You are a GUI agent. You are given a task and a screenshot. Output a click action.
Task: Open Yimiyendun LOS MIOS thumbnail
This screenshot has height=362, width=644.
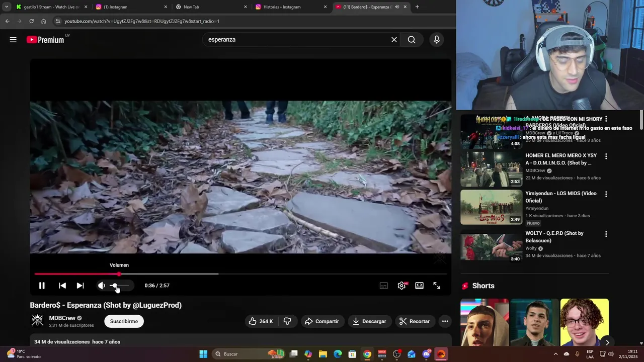492,207
